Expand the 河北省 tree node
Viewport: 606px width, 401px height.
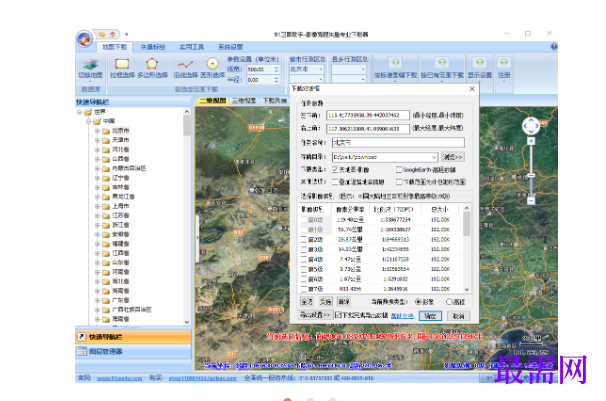pos(97,150)
